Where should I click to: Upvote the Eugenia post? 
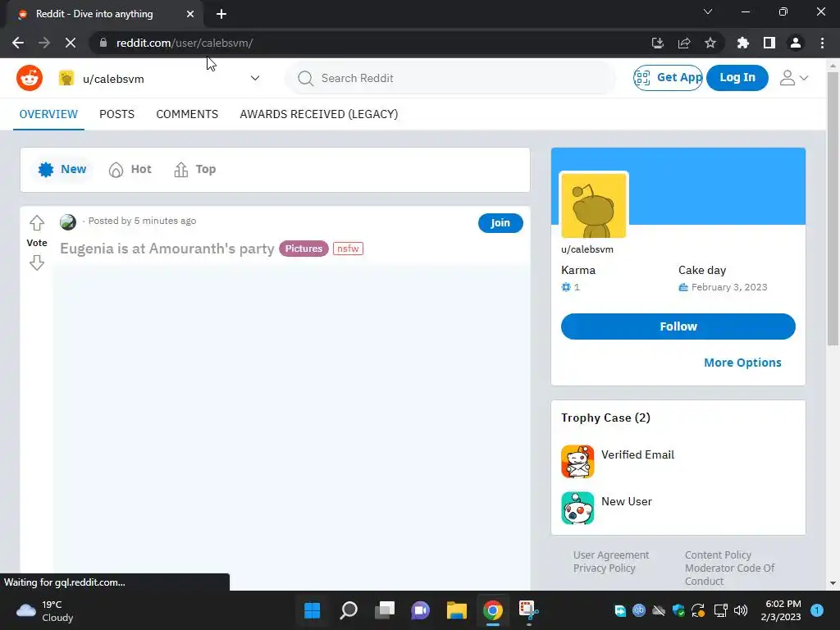pyautogui.click(x=36, y=222)
